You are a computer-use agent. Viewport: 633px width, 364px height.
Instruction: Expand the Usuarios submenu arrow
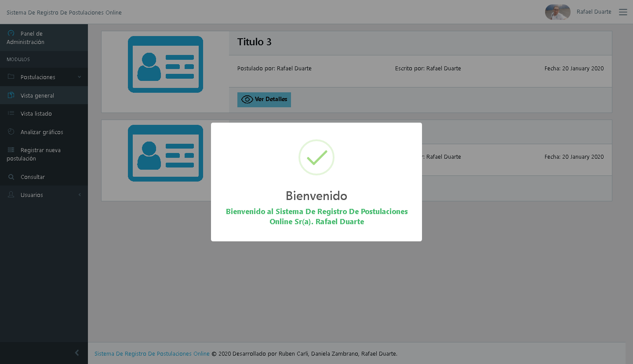[80, 195]
